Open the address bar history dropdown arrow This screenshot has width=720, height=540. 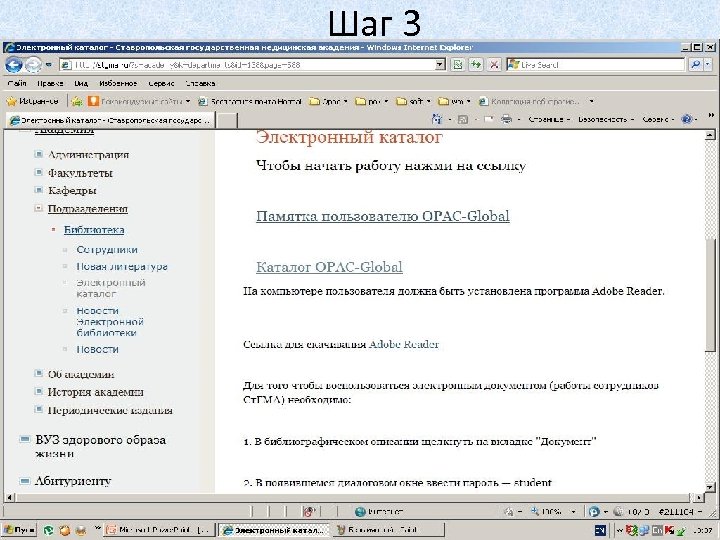440,65
